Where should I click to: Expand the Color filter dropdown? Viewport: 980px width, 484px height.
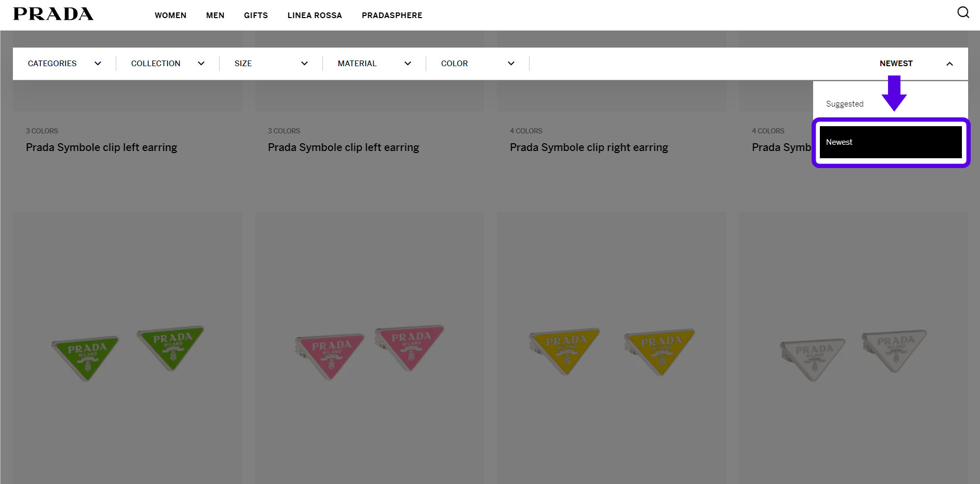click(477, 64)
